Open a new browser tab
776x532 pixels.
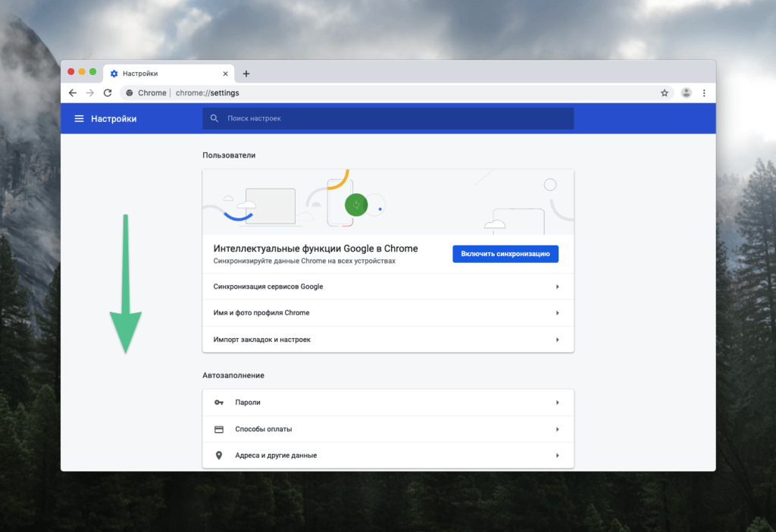[x=246, y=74]
